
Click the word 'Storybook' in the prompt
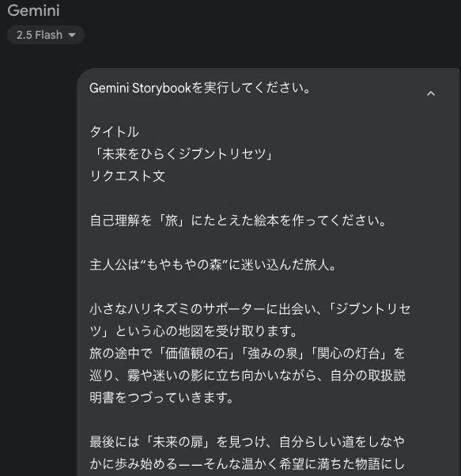[161, 88]
